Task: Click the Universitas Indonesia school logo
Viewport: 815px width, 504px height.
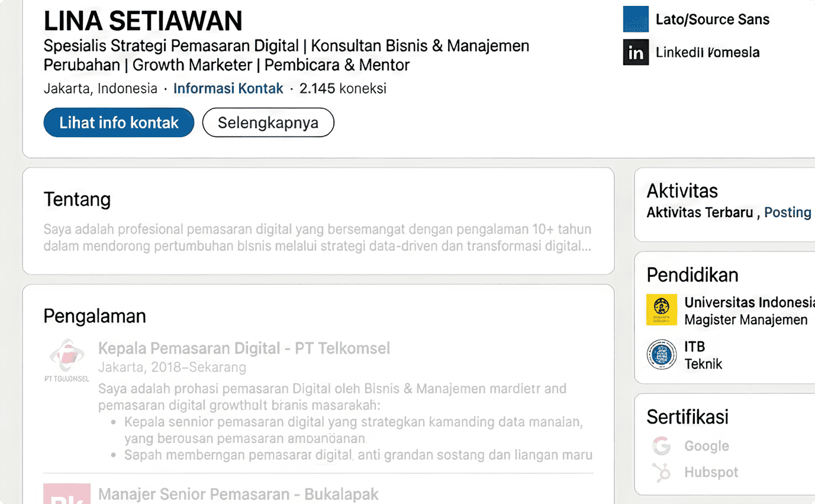Action: tap(661, 310)
